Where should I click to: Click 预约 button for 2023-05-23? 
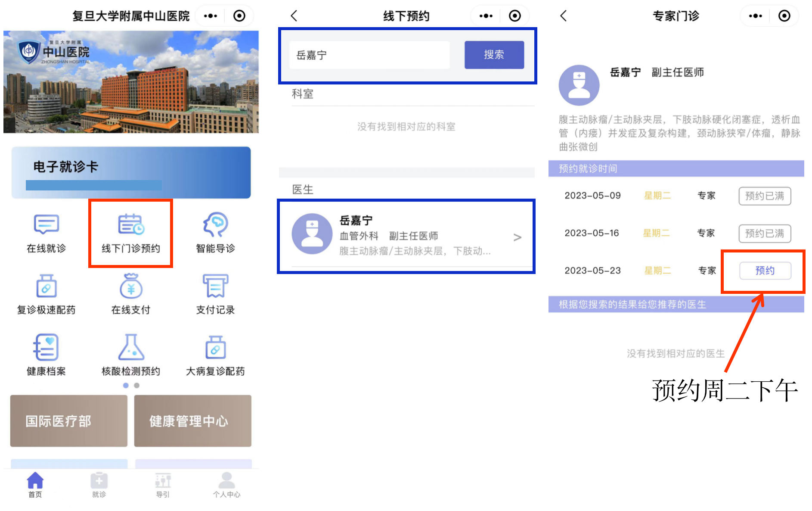tap(765, 271)
